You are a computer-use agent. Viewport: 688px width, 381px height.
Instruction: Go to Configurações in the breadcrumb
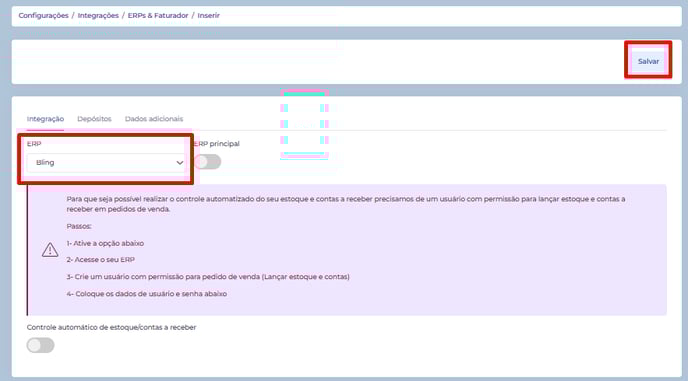point(43,15)
